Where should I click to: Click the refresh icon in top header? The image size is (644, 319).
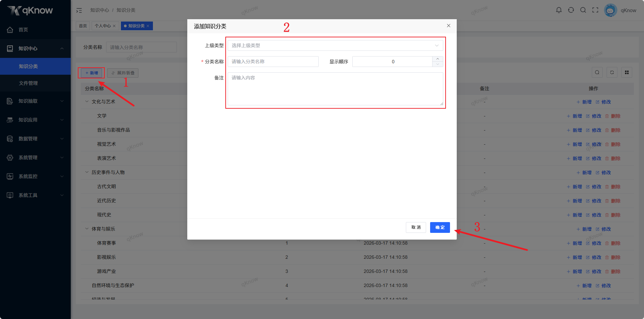(x=571, y=10)
